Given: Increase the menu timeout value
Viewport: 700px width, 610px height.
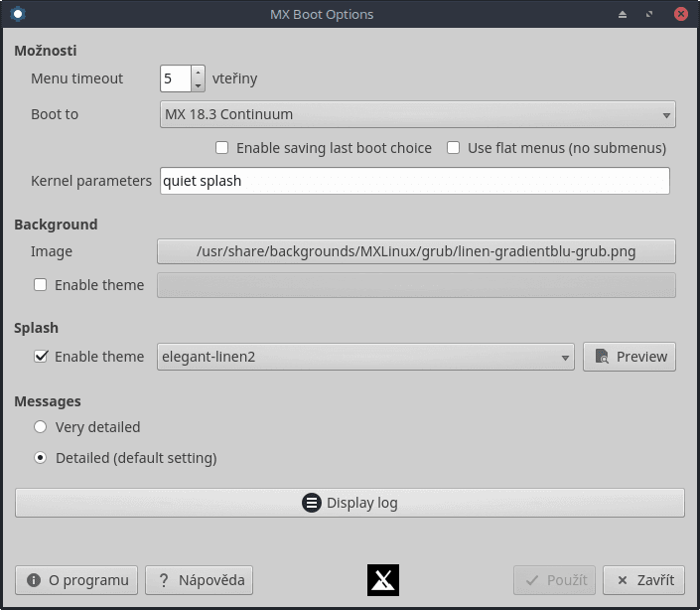Looking at the screenshot, I should pyautogui.click(x=198, y=73).
